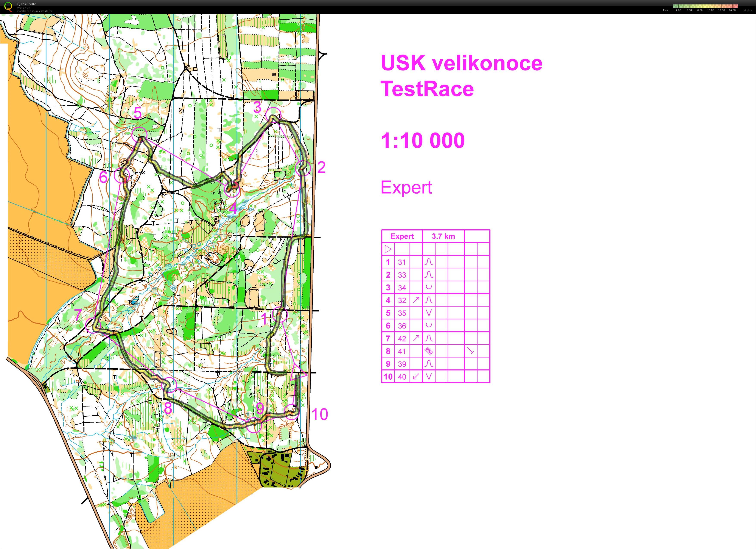
Task: Select control circle 8 on the map
Action: [x=169, y=385]
